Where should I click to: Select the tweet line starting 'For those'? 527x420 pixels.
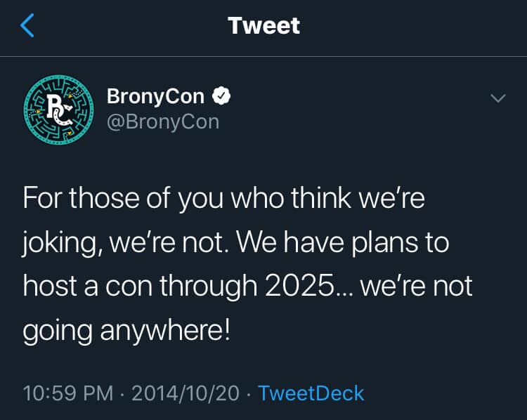click(x=224, y=199)
